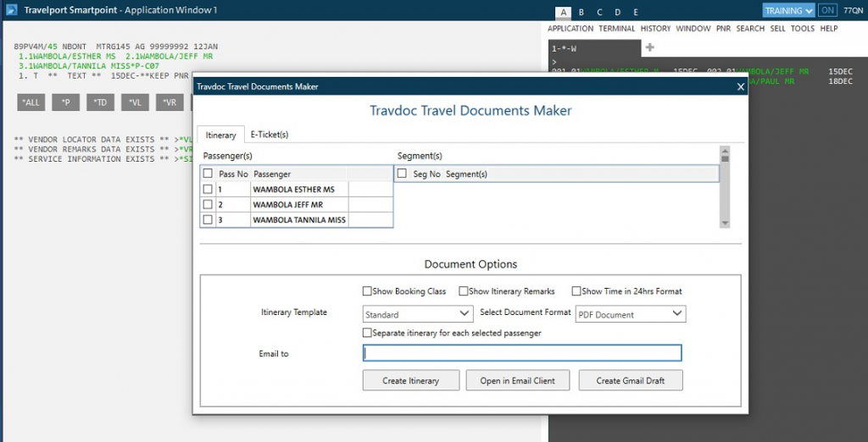This screenshot has width=868, height=442.
Task: Select the 1-*-W terminal tab
Action: 594,48
